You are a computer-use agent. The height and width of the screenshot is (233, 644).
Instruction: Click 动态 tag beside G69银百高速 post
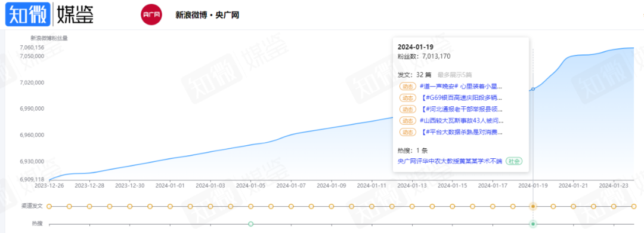click(x=407, y=98)
